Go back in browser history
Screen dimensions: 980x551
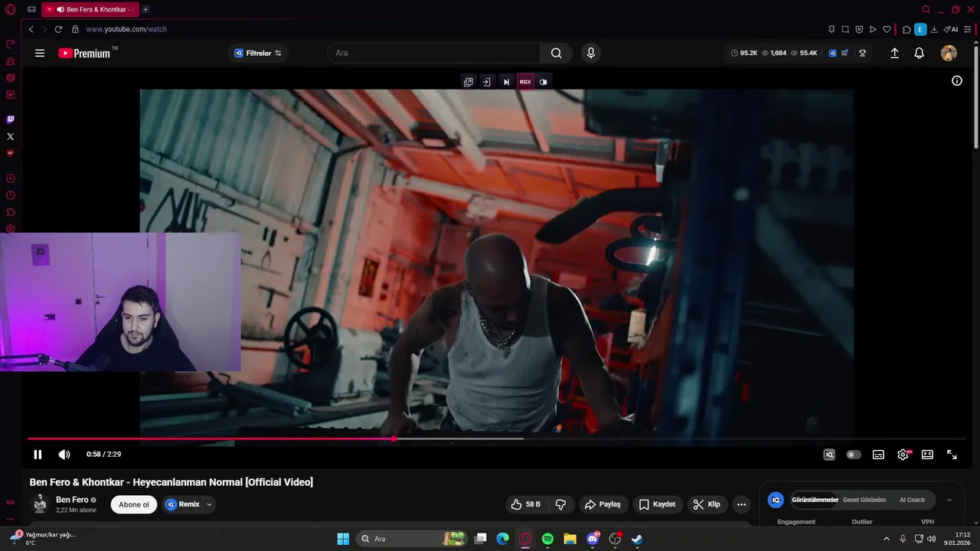click(x=31, y=29)
